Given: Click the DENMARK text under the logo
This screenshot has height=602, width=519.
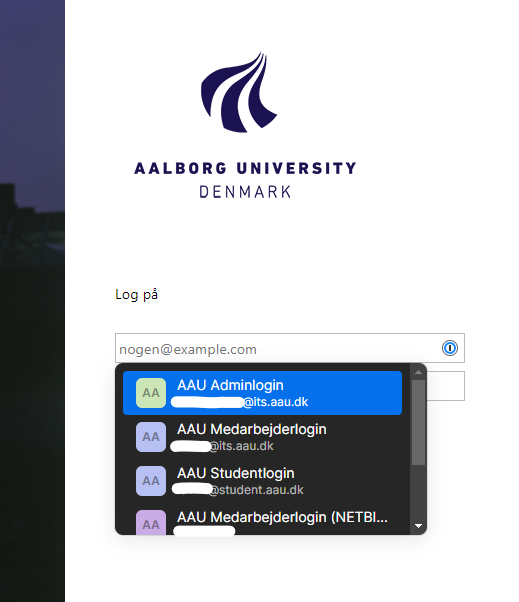Looking at the screenshot, I should click(245, 192).
